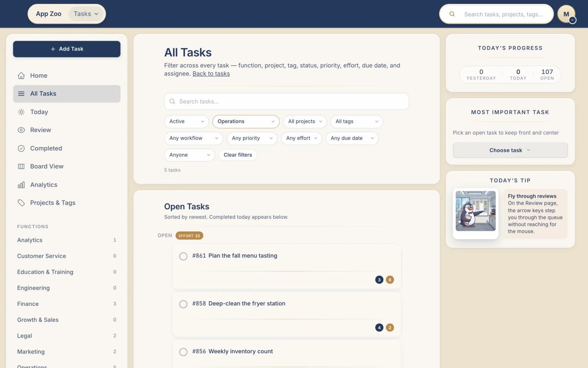The width and height of the screenshot is (588, 368).
Task: Open task title Plan the fall menu tasting
Action: tap(243, 256)
